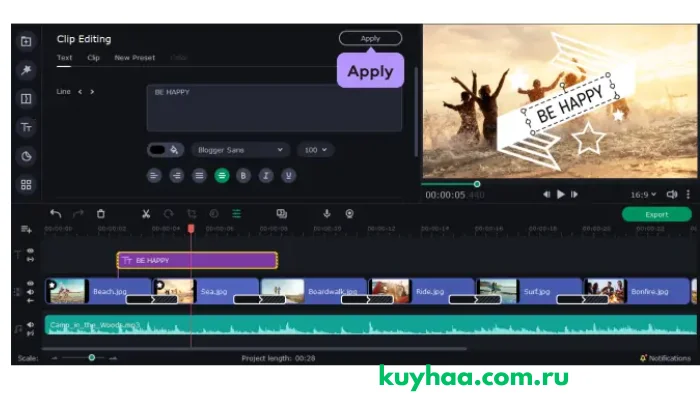Click the red playhead marker on ruler
700x394 pixels.
[x=191, y=228]
